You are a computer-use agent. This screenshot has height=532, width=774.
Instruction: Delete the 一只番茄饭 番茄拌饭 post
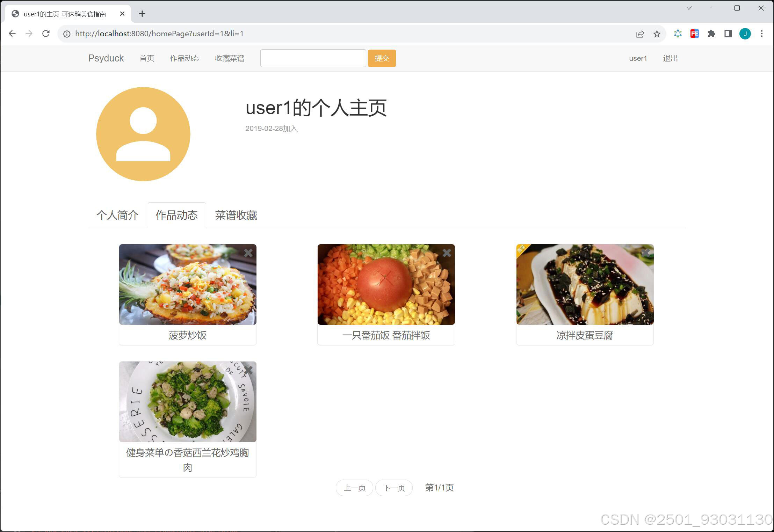click(447, 253)
